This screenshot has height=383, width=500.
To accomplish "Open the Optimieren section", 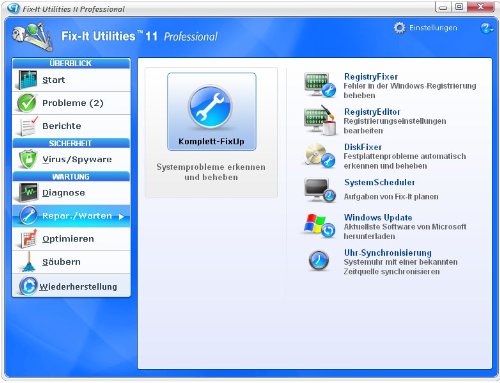I will (x=71, y=239).
